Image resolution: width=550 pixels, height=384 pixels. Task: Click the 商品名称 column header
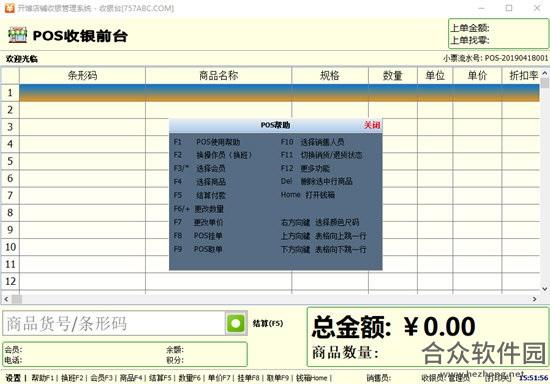coord(219,75)
